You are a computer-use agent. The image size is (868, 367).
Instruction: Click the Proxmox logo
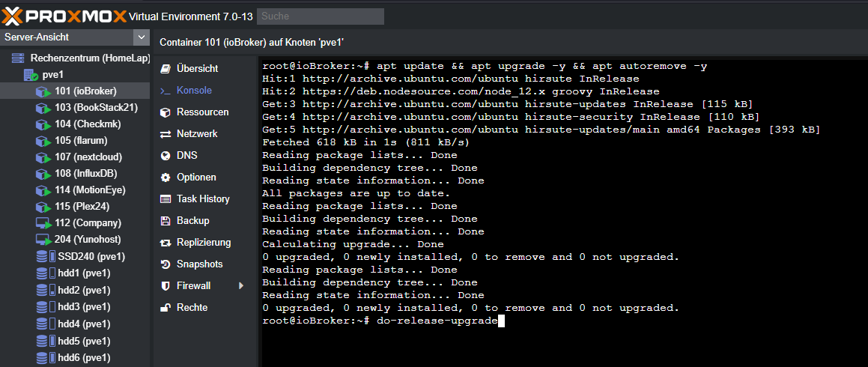click(64, 16)
